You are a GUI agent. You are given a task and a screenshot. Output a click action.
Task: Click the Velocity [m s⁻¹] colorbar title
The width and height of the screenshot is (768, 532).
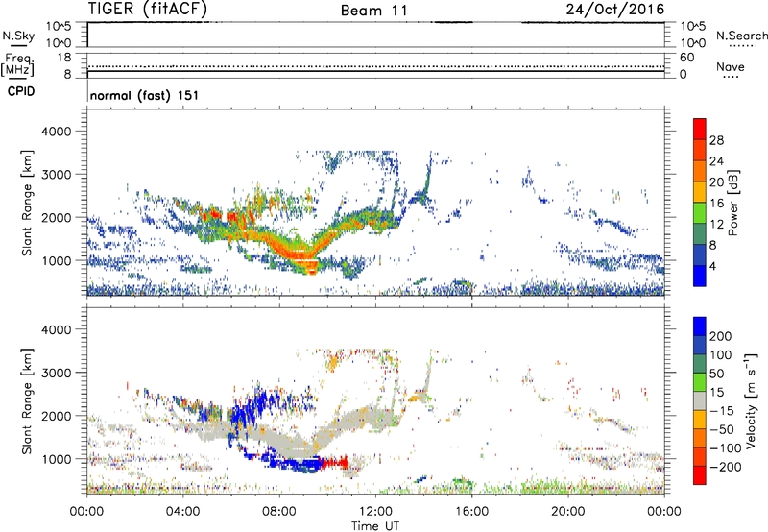751,401
